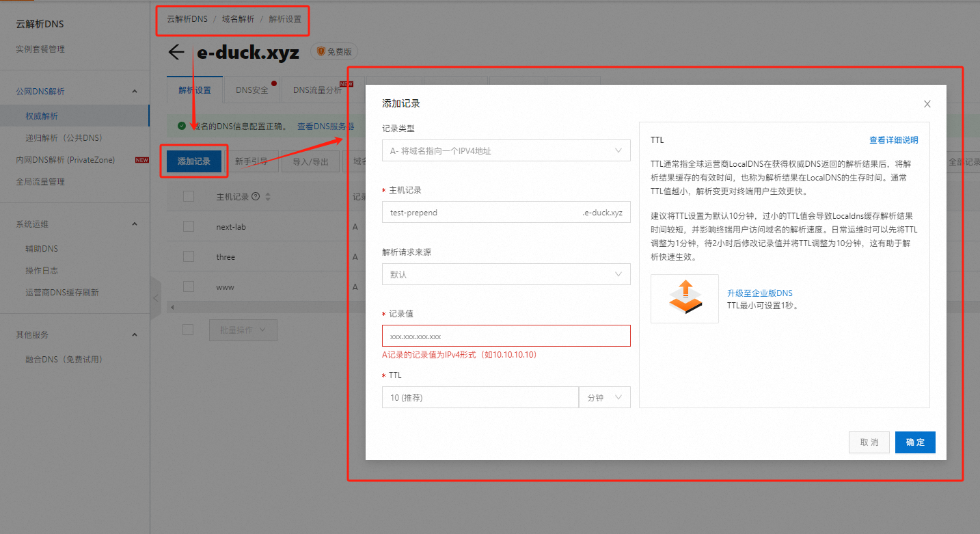The image size is (980, 534).
Task: Open the 解析请求来源 dropdown
Action: coord(506,274)
